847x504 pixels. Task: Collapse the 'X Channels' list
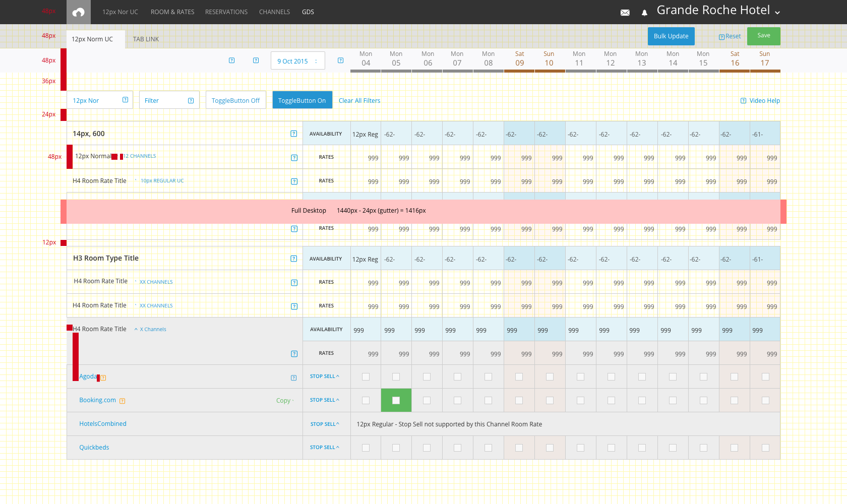(x=150, y=330)
